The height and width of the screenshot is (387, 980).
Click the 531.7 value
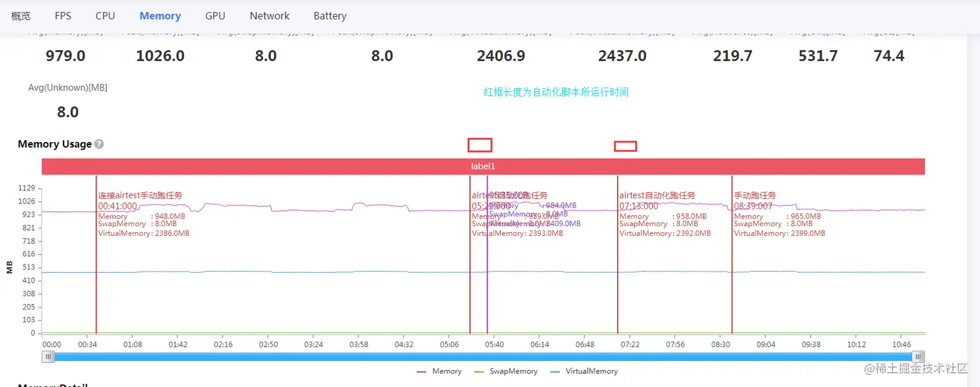coord(818,56)
